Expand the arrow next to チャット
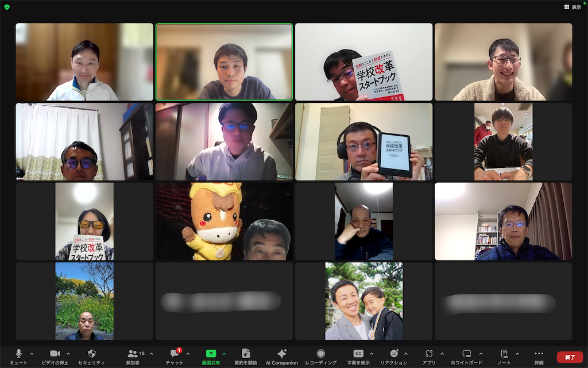This screenshot has height=368, width=588. [x=188, y=354]
